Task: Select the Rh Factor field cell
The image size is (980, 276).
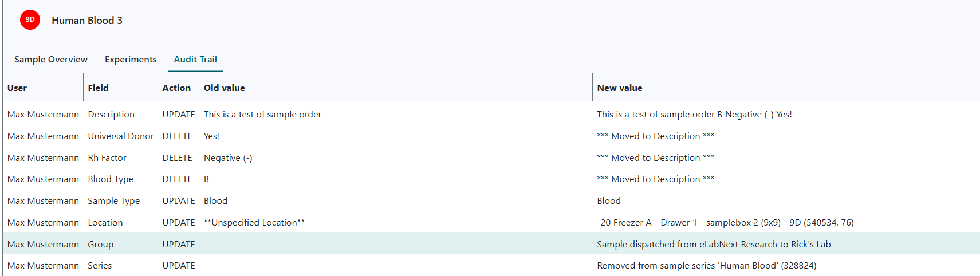Action: coord(107,158)
